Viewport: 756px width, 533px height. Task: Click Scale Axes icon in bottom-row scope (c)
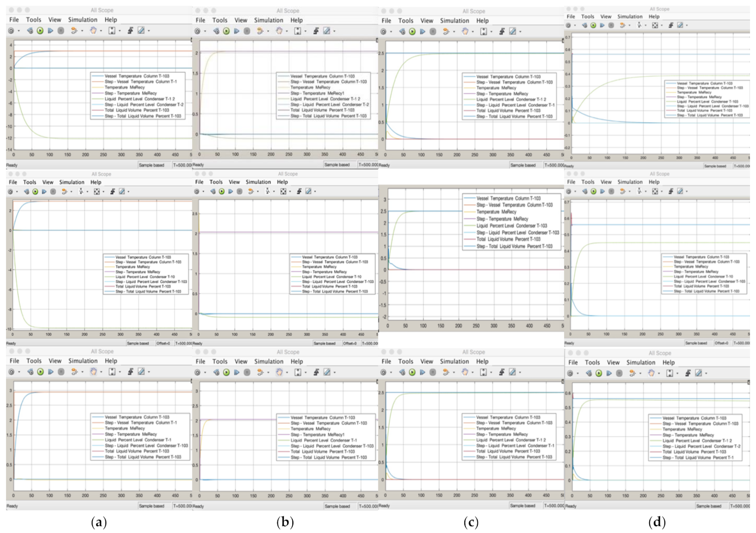pos(483,372)
